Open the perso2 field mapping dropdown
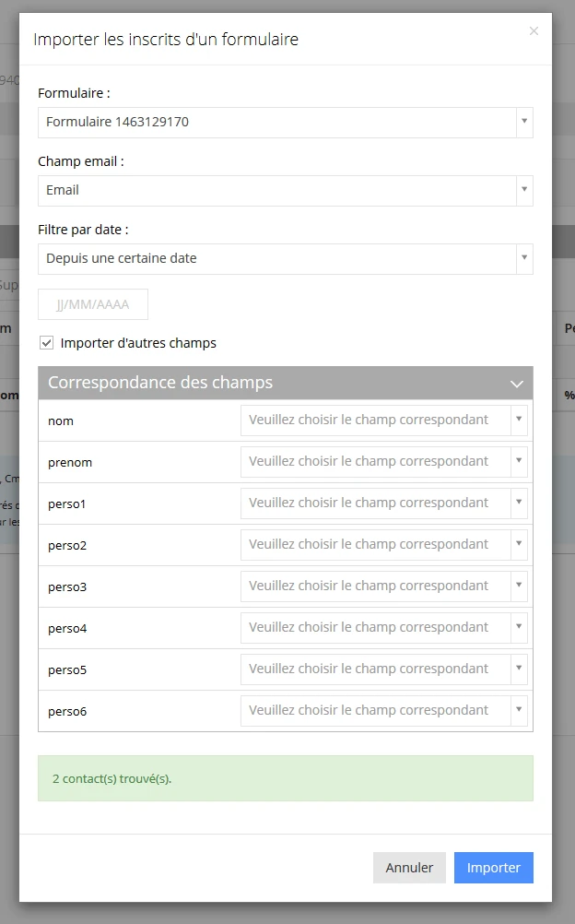Image resolution: width=575 pixels, height=924 pixels. coord(383,544)
